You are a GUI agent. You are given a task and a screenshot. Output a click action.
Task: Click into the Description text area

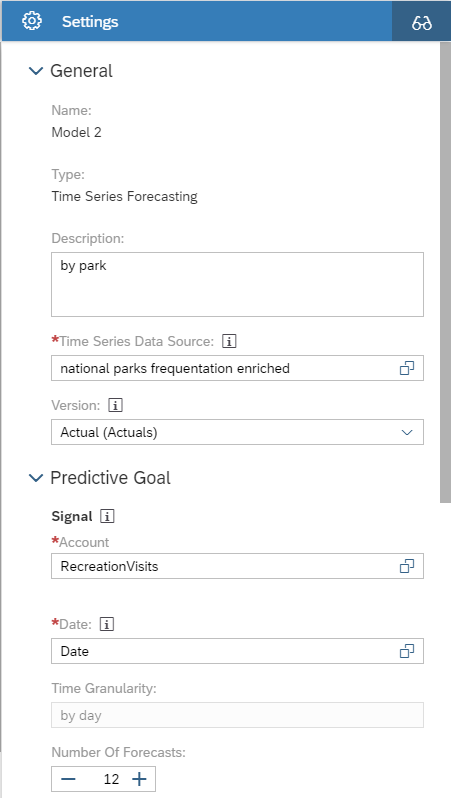pyautogui.click(x=237, y=284)
